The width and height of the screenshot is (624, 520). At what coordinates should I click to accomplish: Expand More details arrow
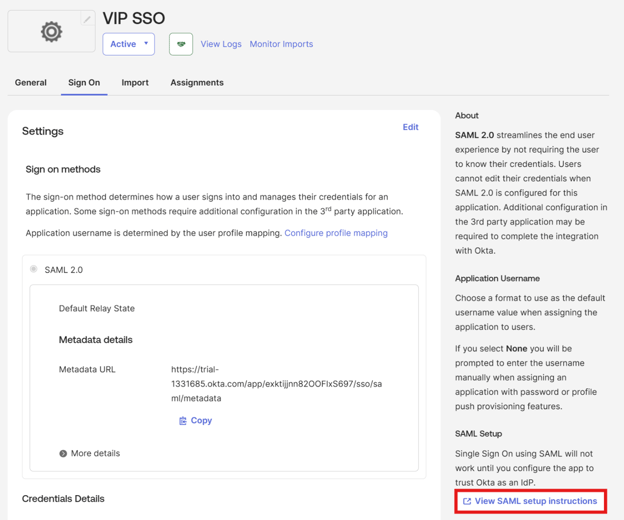[x=63, y=454]
